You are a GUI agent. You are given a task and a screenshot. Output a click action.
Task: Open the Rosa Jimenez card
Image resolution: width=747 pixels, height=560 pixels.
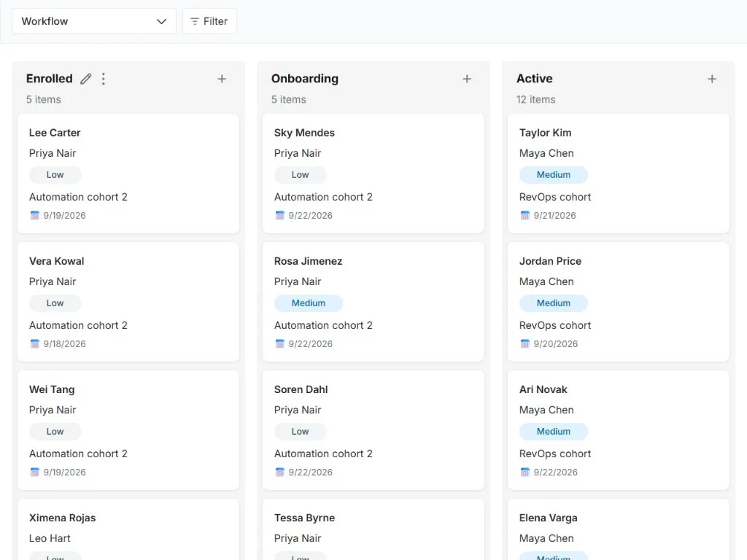[373, 302]
